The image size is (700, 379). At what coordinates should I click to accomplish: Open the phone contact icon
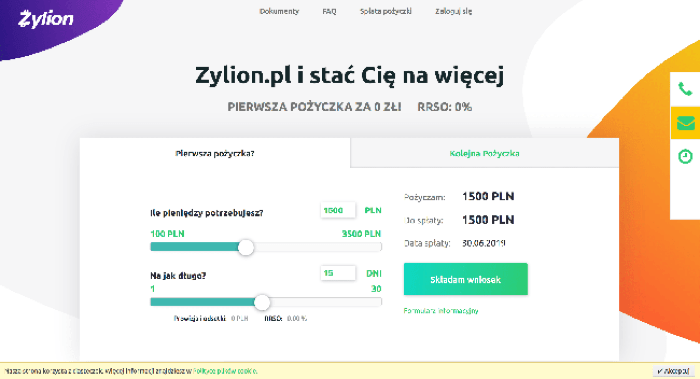click(685, 89)
